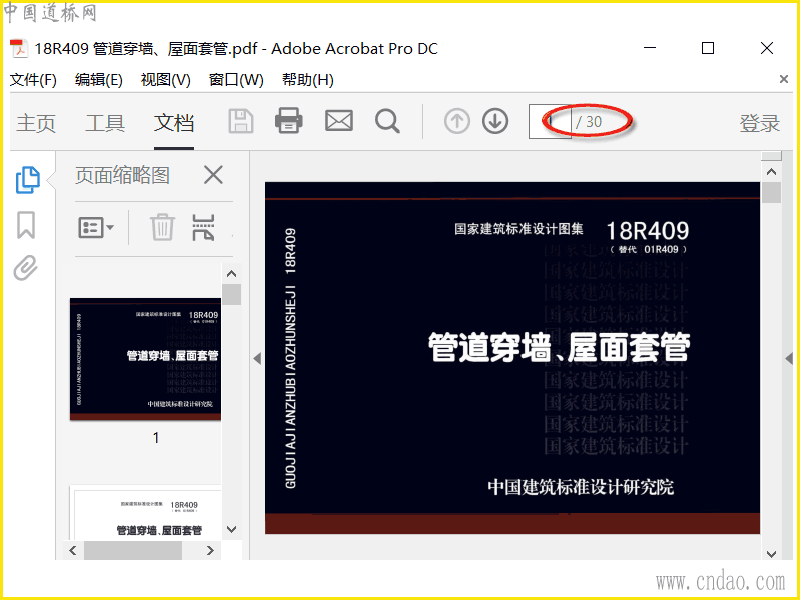Open the 帮助(H) menu
Image resolution: width=800 pixels, height=600 pixels.
point(308,80)
